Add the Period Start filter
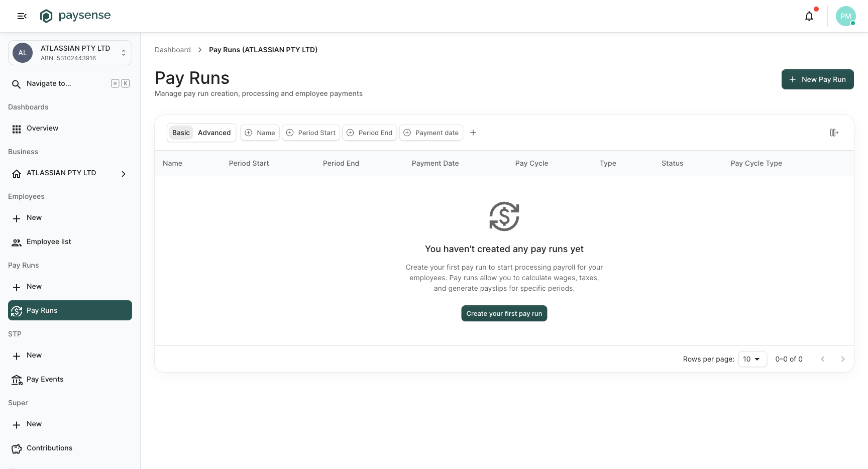This screenshot has height=469, width=868. point(311,133)
